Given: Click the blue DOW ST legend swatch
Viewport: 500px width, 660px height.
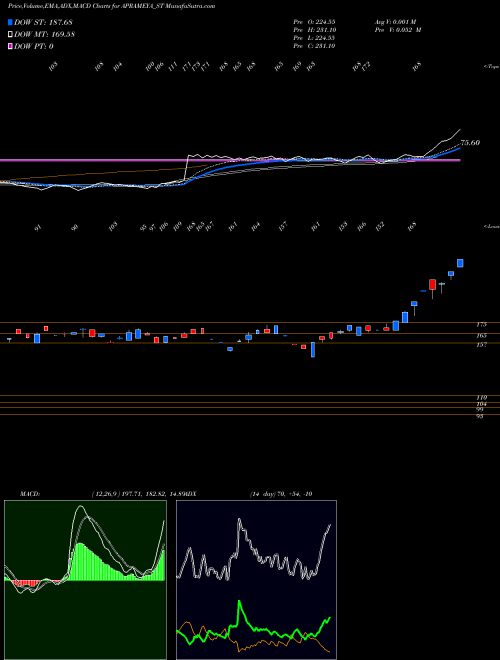Looking at the screenshot, I should [x=10, y=22].
